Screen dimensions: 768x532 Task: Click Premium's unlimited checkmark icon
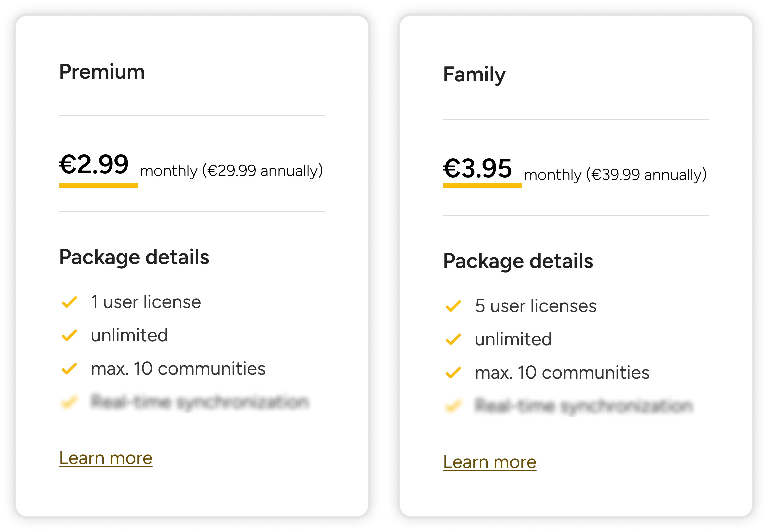69,336
